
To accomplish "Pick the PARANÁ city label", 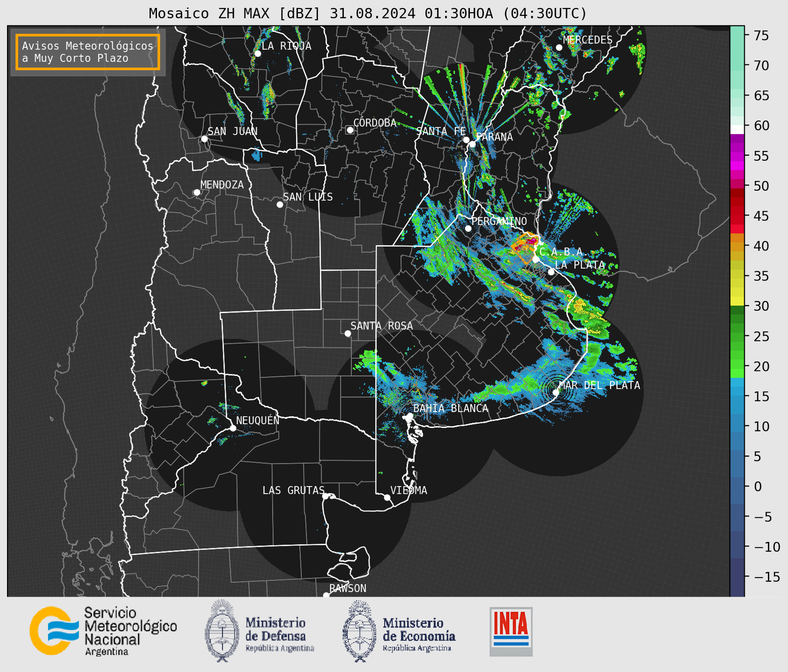I will (x=495, y=137).
